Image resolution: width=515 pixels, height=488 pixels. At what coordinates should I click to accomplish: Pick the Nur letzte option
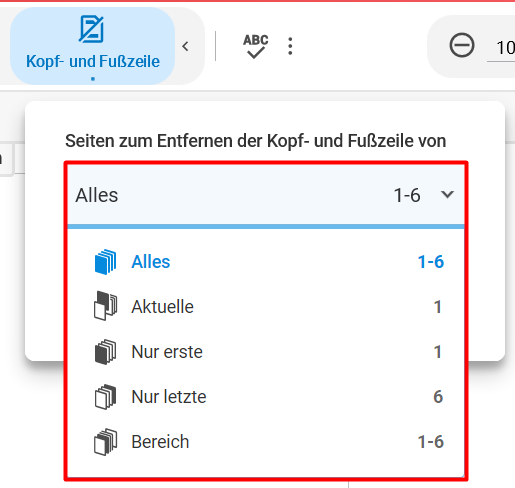266,397
